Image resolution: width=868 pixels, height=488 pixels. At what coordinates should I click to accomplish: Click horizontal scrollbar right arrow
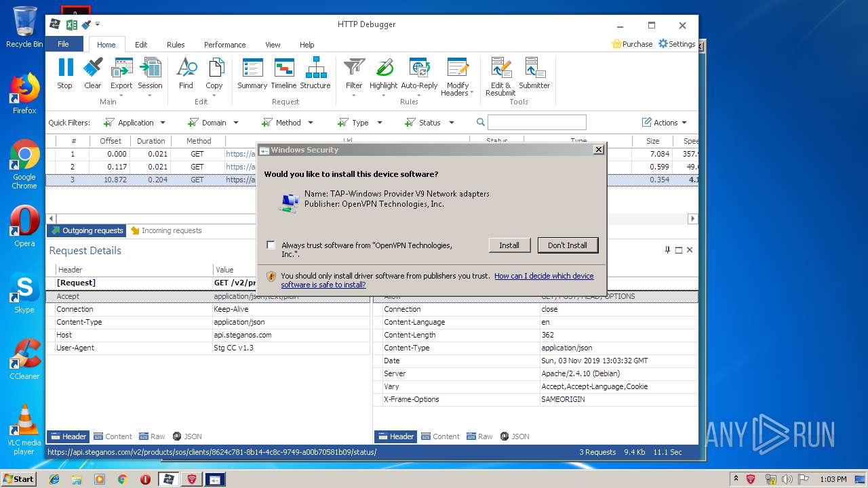coord(692,219)
